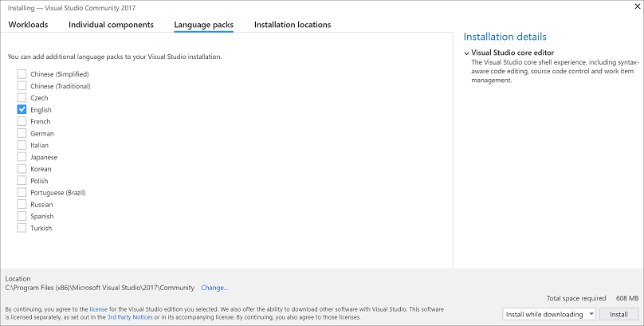Select the Russian language pack

coord(22,204)
